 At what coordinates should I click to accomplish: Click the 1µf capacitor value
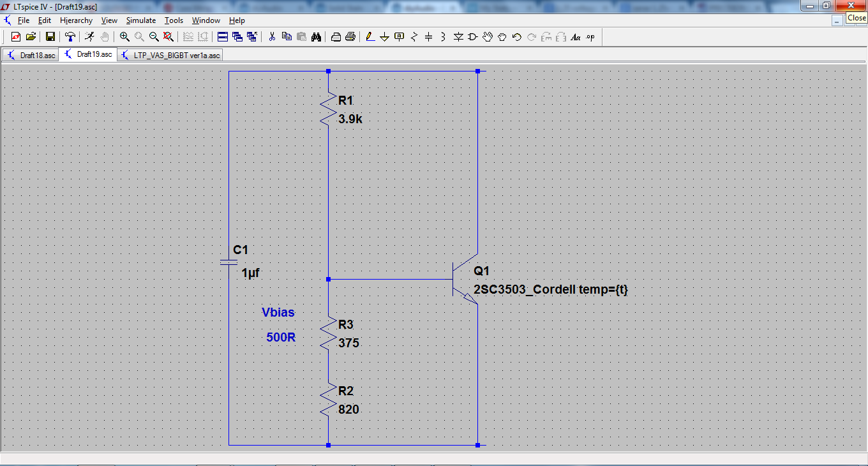251,273
